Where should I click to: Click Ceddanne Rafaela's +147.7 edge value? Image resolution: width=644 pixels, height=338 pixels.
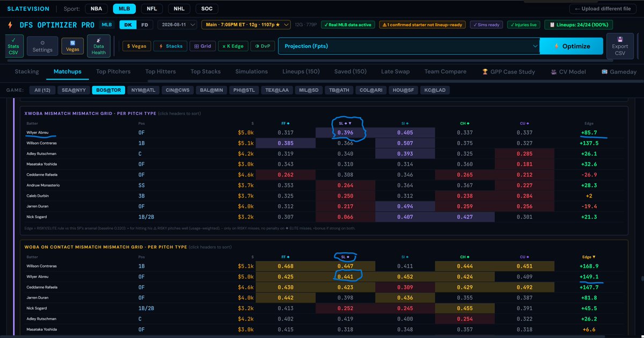(588, 286)
